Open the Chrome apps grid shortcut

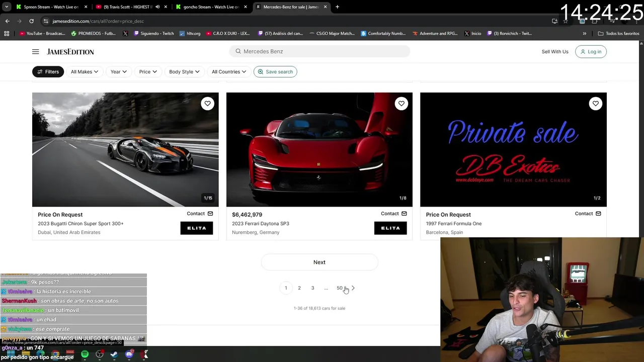(7, 34)
